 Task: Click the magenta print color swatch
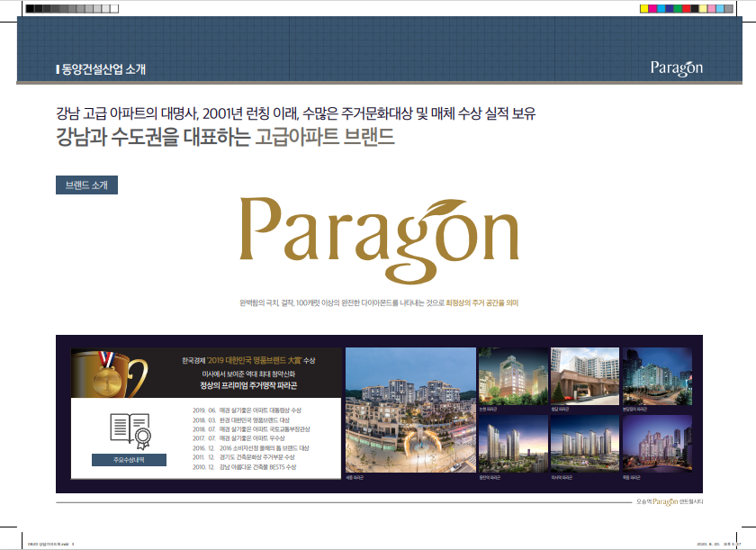pos(652,9)
